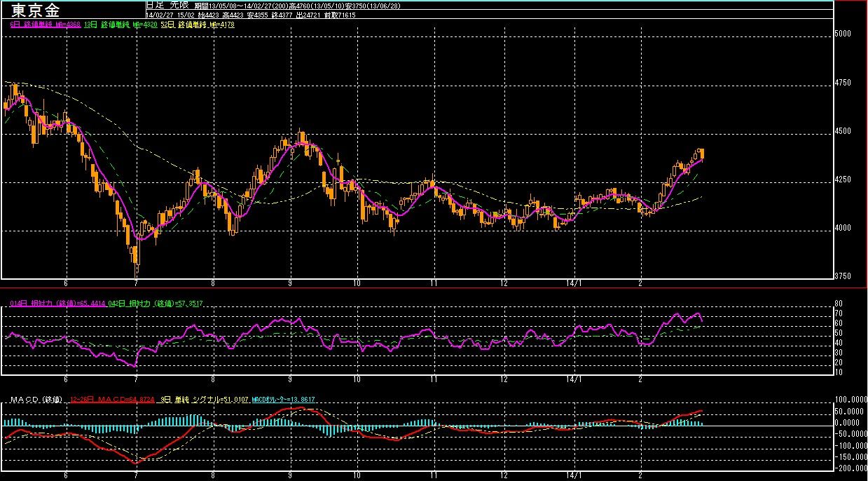
Task: Click the 14/02/27 15/02 timestamp
Action: [x=171, y=15]
